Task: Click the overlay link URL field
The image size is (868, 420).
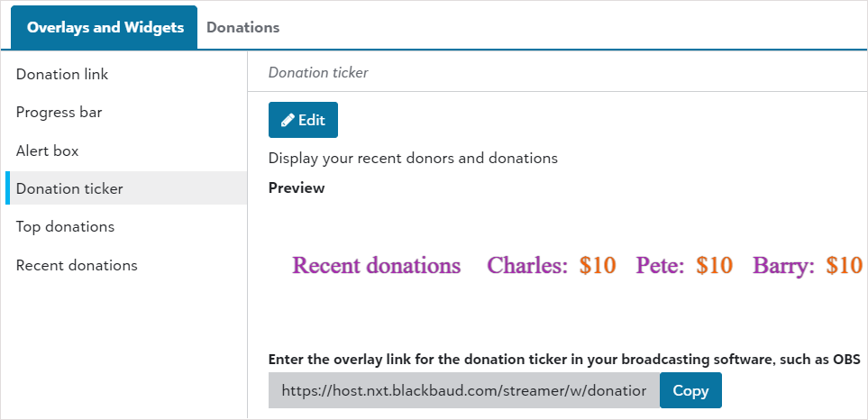Action: [x=464, y=390]
